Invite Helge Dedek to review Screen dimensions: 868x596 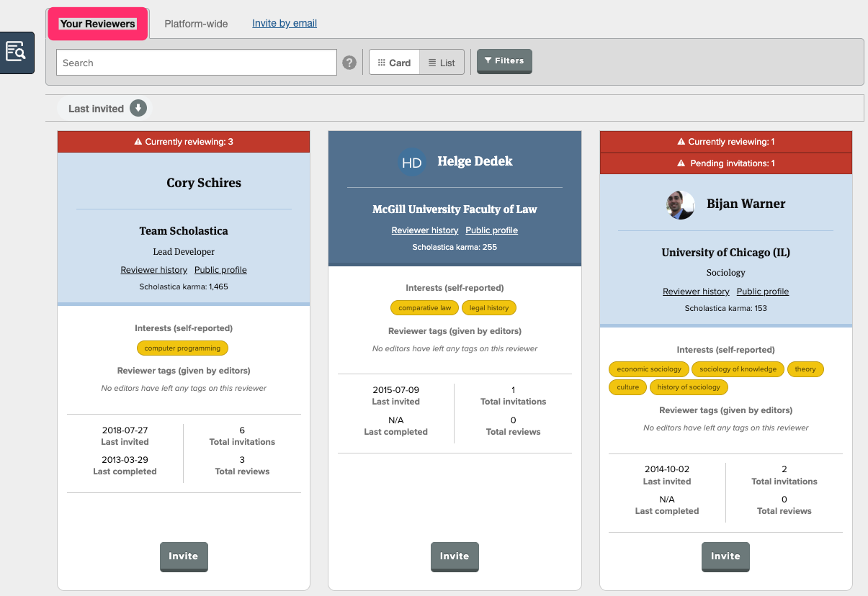455,556
